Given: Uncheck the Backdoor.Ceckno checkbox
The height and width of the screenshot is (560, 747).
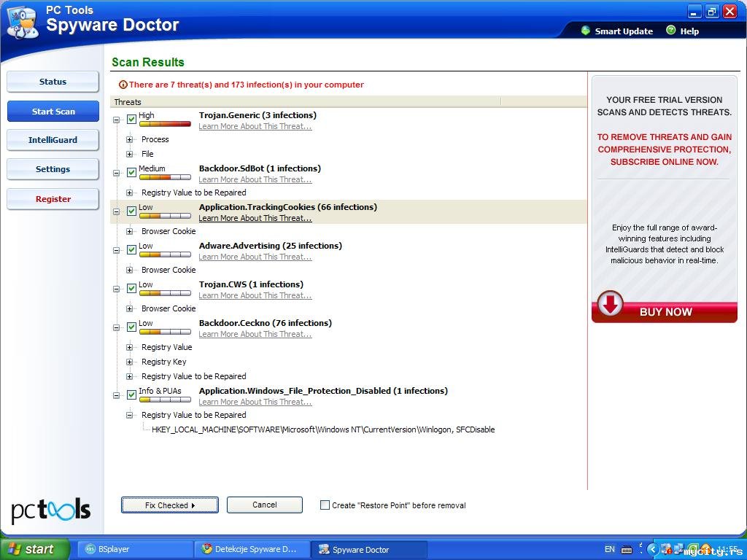Looking at the screenshot, I should (x=132, y=327).
